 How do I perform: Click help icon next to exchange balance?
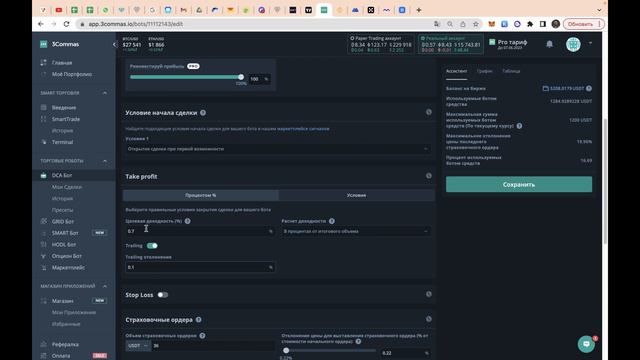(x=589, y=88)
